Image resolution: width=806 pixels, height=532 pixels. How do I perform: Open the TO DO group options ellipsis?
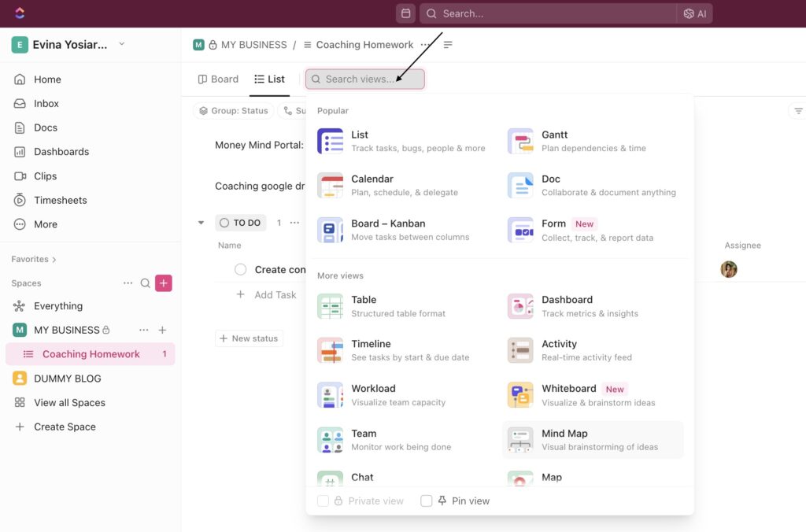[294, 223]
